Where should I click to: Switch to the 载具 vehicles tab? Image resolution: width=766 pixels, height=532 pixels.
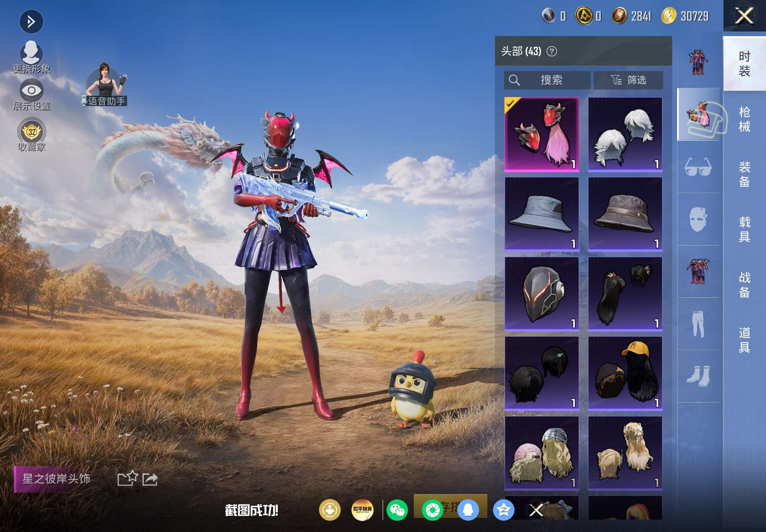click(744, 229)
